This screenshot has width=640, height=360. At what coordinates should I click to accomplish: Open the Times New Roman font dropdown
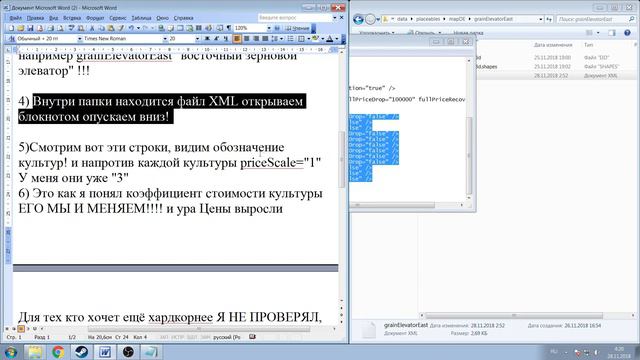pyautogui.click(x=165, y=39)
